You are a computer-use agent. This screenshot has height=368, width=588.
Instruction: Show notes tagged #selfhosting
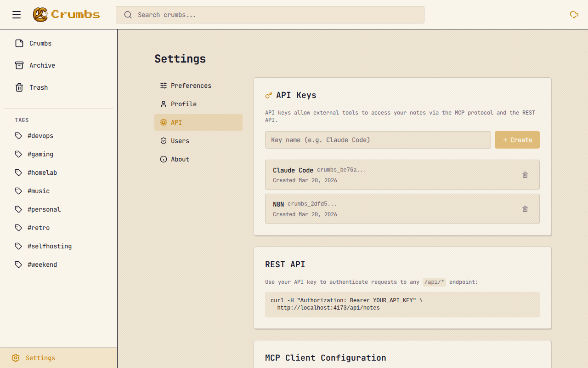tap(59, 246)
